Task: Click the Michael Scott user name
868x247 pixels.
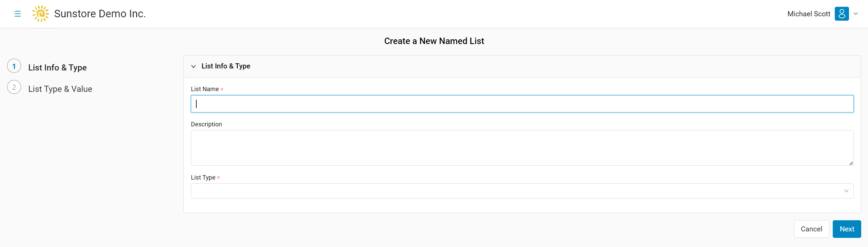Action: point(809,14)
